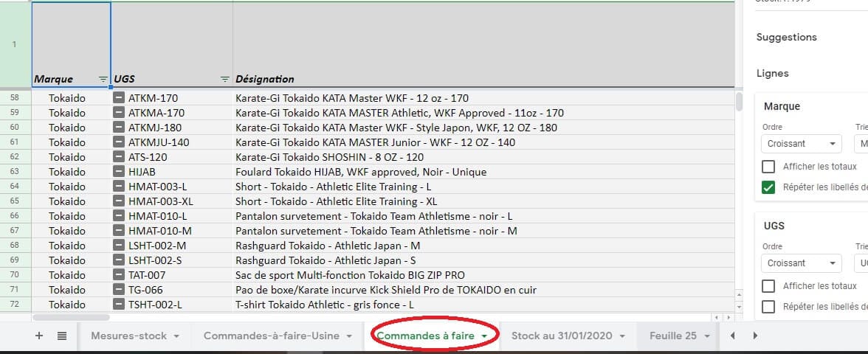Screen dimensions: 868x354
Task: Select row header 63
Action: pyautogui.click(x=15, y=172)
